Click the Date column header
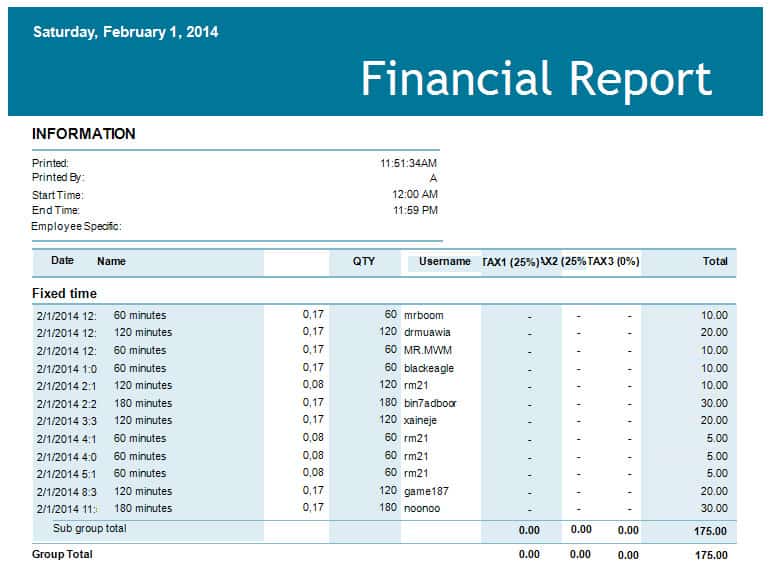Screen dimensions: 769x565 coord(62,260)
